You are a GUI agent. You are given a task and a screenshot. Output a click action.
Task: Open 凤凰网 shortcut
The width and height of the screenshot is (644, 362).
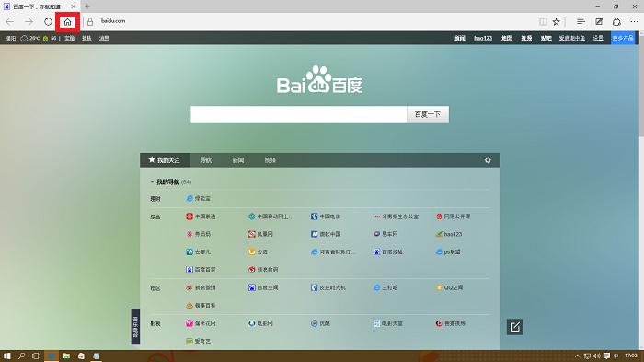pos(260,234)
